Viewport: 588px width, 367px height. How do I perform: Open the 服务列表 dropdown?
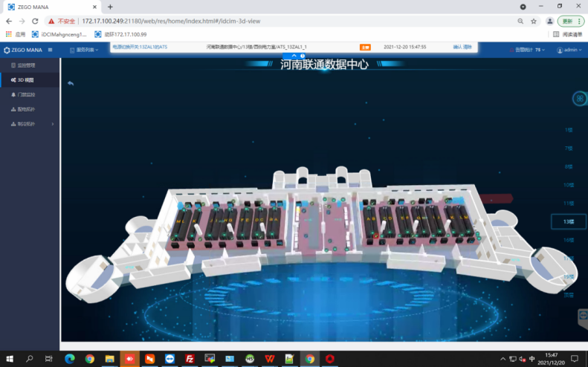86,50
